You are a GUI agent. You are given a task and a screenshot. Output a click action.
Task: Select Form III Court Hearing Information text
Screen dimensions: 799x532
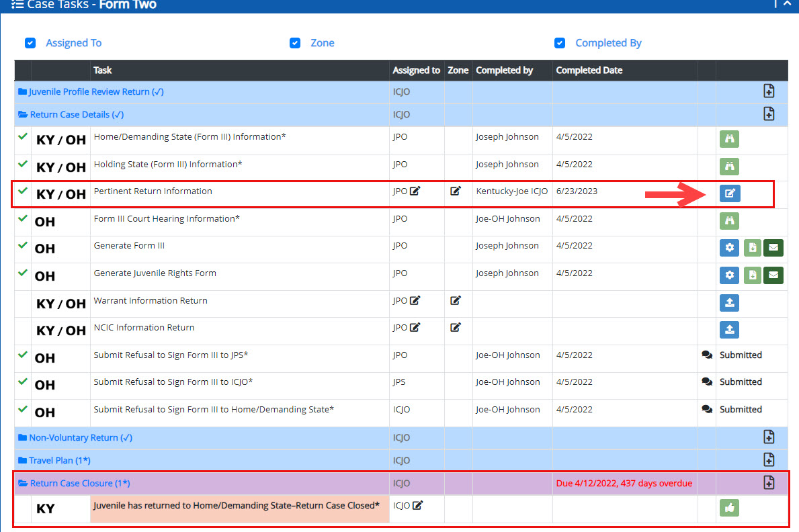tap(167, 218)
